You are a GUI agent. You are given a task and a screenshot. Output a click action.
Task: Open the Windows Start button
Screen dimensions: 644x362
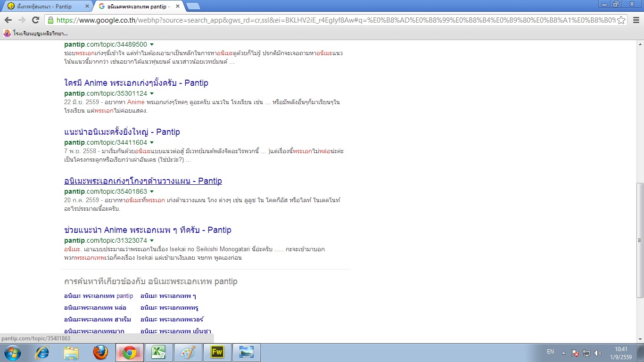coord(12,353)
